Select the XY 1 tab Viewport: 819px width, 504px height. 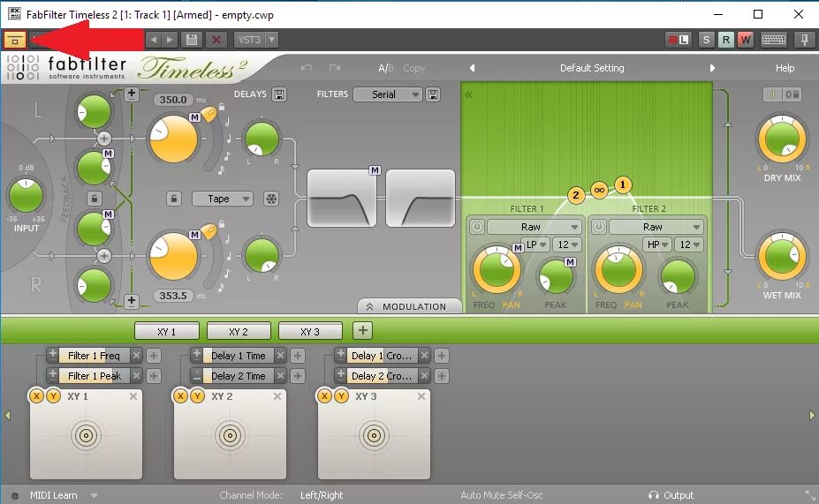(x=167, y=331)
